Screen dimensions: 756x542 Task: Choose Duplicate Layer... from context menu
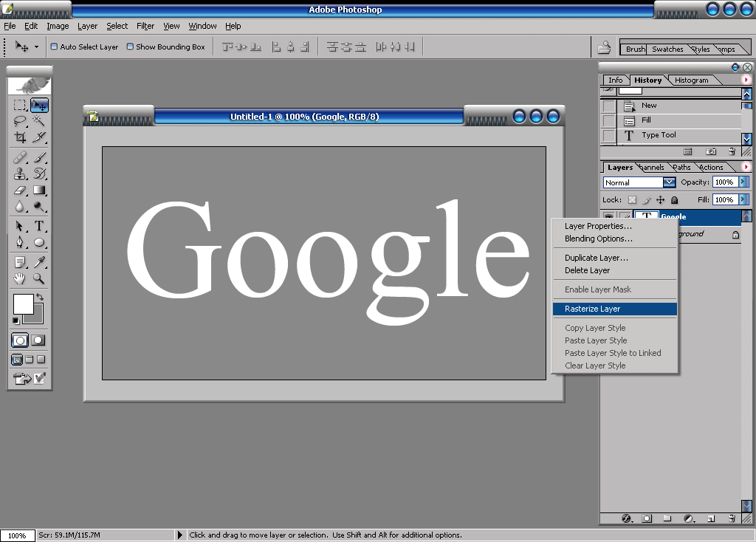point(615,258)
